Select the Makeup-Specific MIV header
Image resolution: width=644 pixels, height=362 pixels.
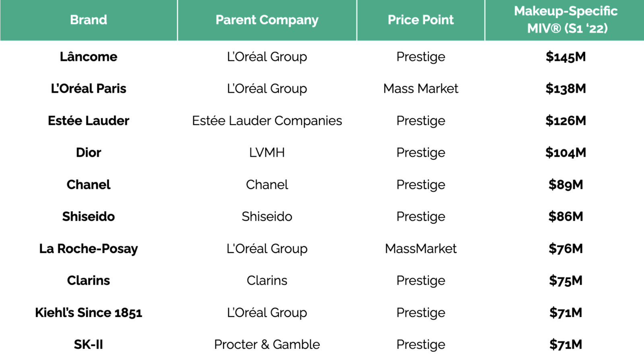(x=566, y=20)
